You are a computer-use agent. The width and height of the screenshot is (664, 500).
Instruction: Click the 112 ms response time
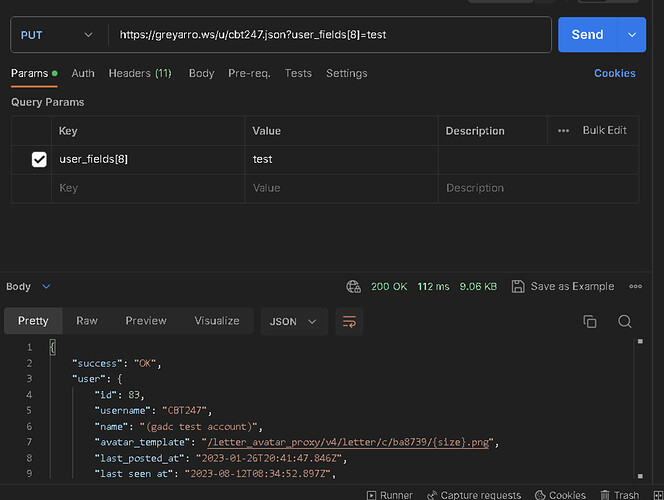[x=433, y=287]
